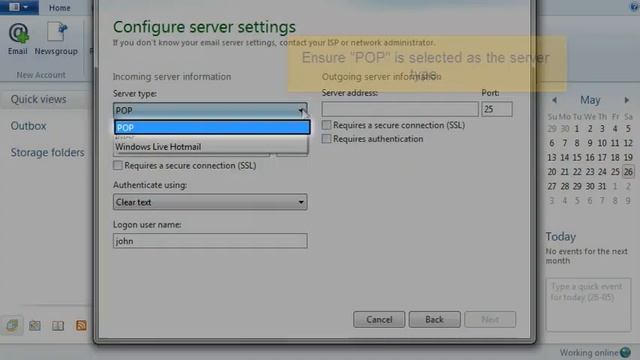Click the Newsgroup account icon

56,39
